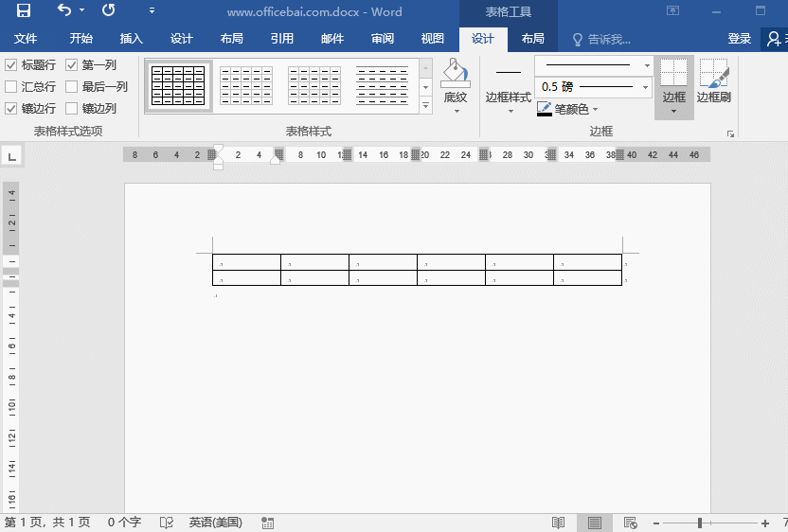Toggle the 镶边行 checkbox
The width and height of the screenshot is (788, 532).
click(11, 108)
